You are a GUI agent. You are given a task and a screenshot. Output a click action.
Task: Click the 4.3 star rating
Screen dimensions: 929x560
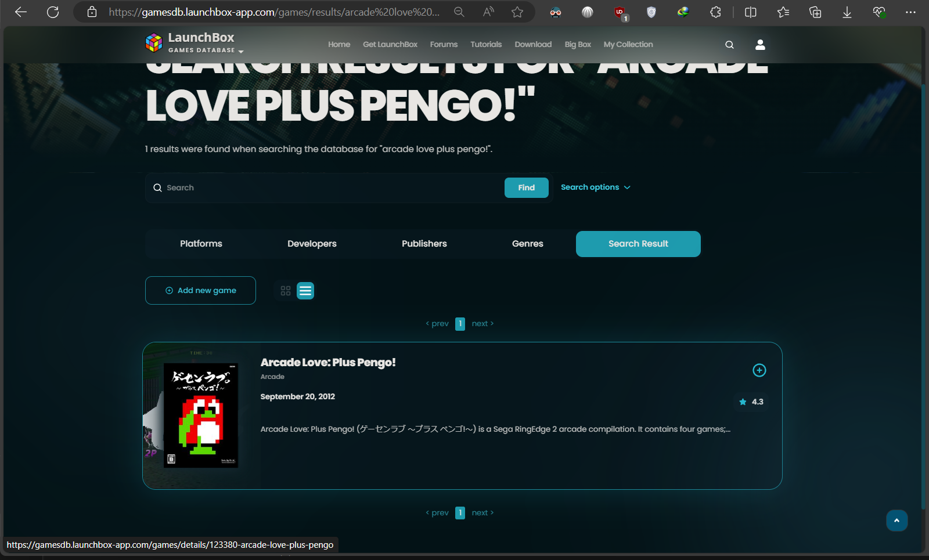[x=751, y=402]
